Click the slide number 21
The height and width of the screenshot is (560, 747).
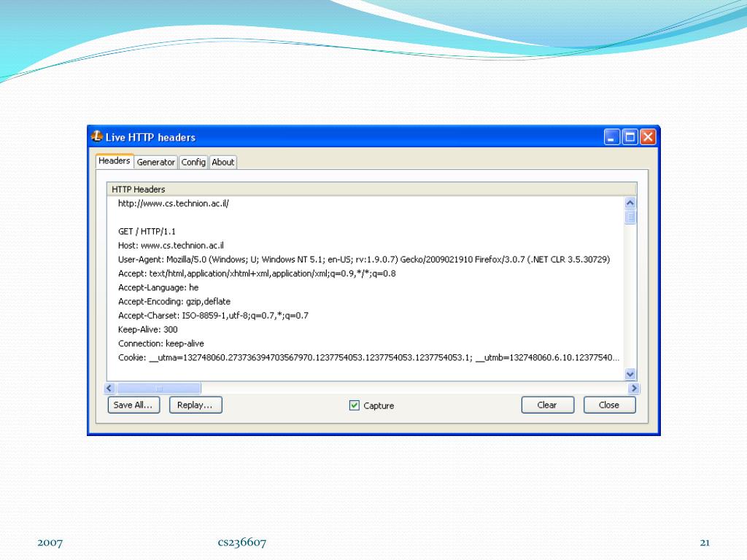pos(705,542)
